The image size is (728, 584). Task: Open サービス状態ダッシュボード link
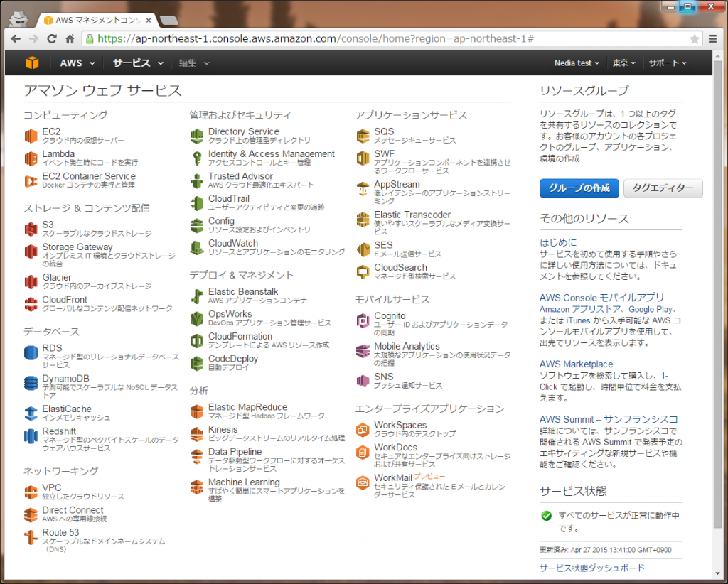tap(592, 568)
